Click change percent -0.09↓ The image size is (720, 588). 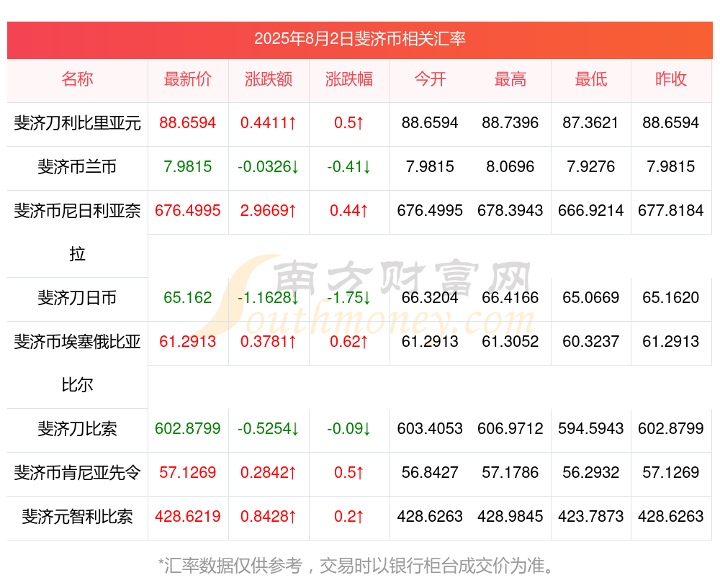349,428
